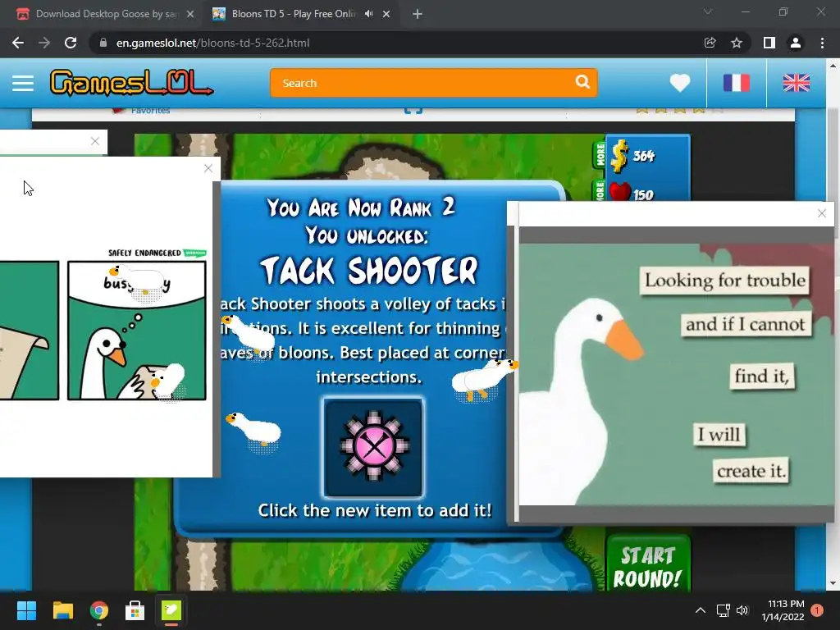The width and height of the screenshot is (840, 630).
Task: Close the Bloons TD 5 tab
Action: point(386,14)
